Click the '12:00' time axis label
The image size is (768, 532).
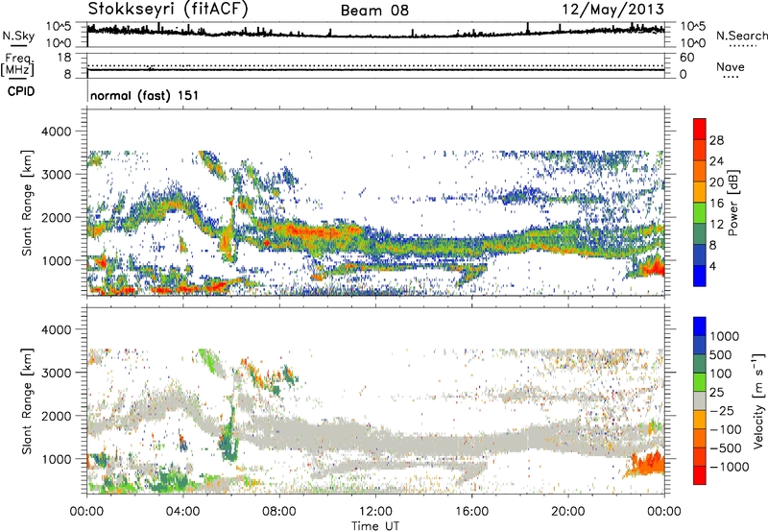click(375, 512)
